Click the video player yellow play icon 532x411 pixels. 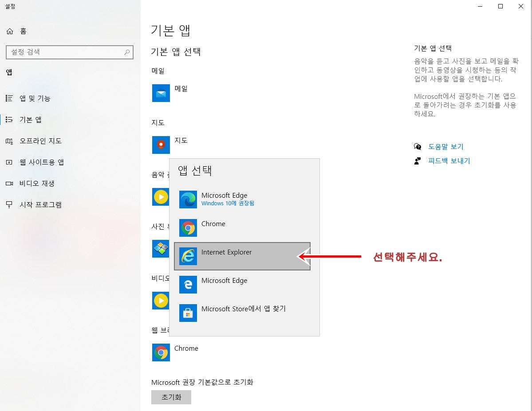coord(161,301)
